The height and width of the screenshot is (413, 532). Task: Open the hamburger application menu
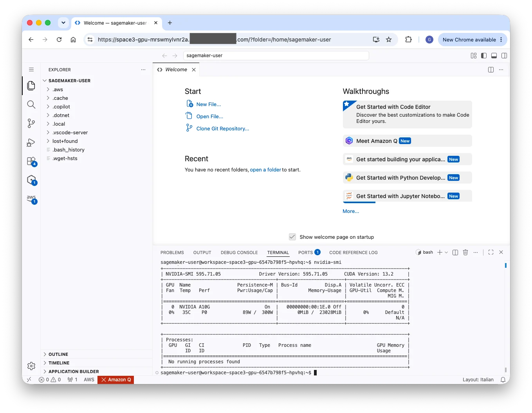(x=31, y=70)
